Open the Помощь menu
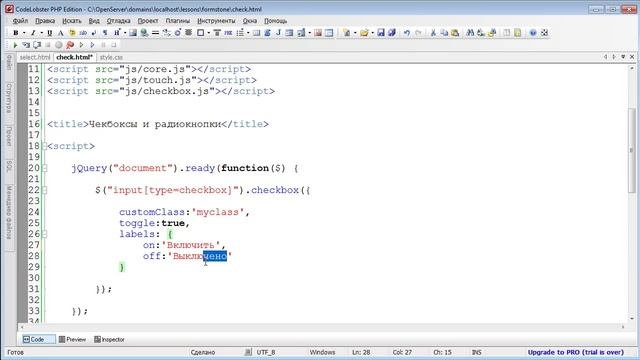The width and height of the screenshot is (640, 360). coord(276,21)
